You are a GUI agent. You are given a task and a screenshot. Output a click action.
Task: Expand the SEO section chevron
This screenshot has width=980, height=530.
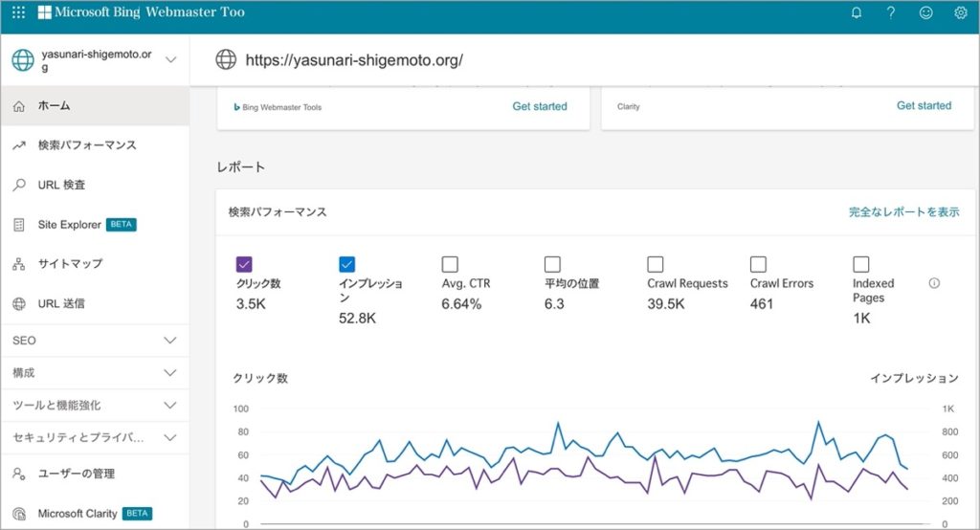click(170, 341)
